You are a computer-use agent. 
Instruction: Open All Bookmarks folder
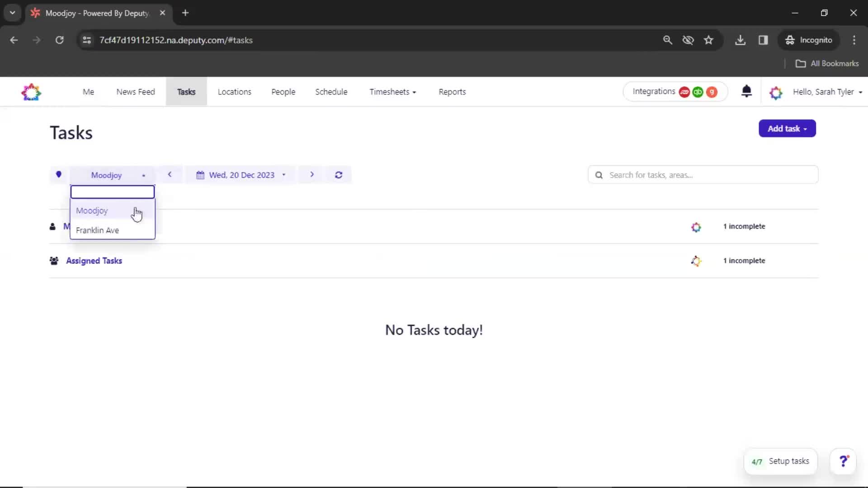[827, 64]
